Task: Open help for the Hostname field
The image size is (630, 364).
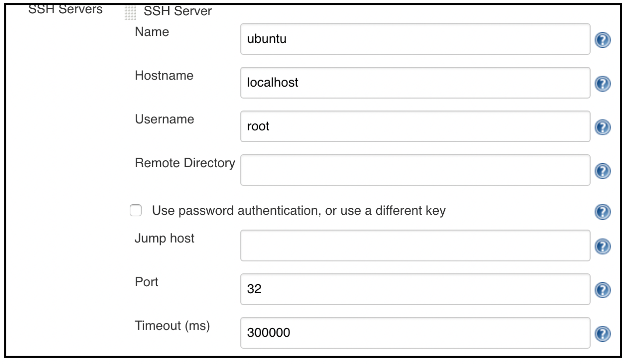Action: pos(602,83)
